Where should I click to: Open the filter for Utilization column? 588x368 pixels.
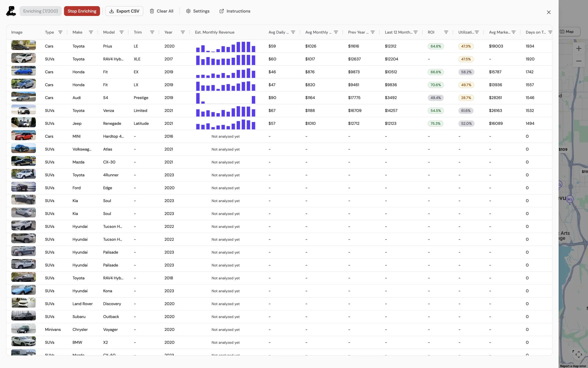click(477, 32)
